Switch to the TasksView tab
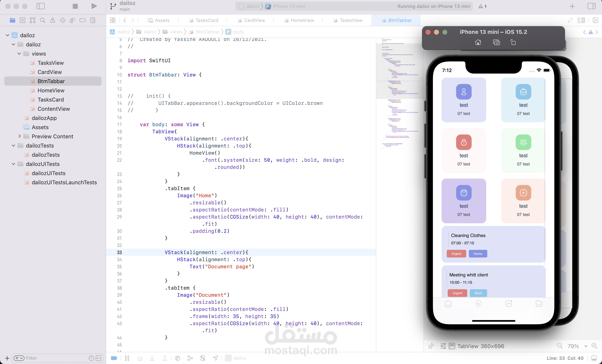This screenshot has height=364, width=602. click(347, 20)
